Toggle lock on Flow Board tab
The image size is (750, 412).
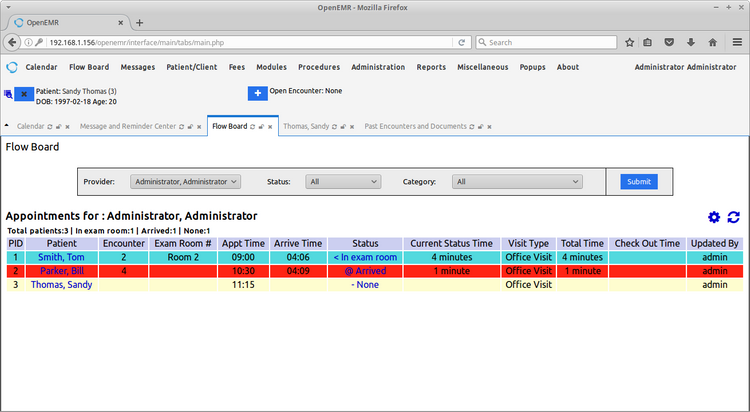tap(261, 127)
